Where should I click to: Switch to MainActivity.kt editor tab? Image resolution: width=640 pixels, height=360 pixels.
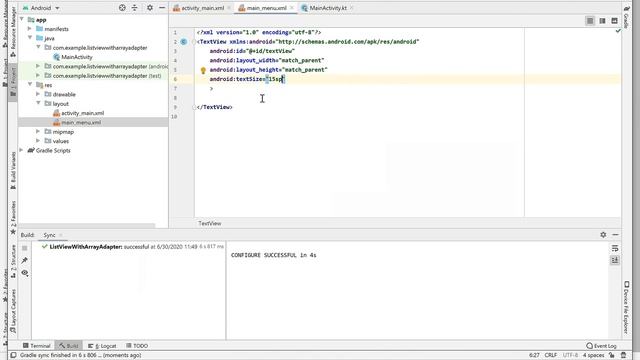327,8
